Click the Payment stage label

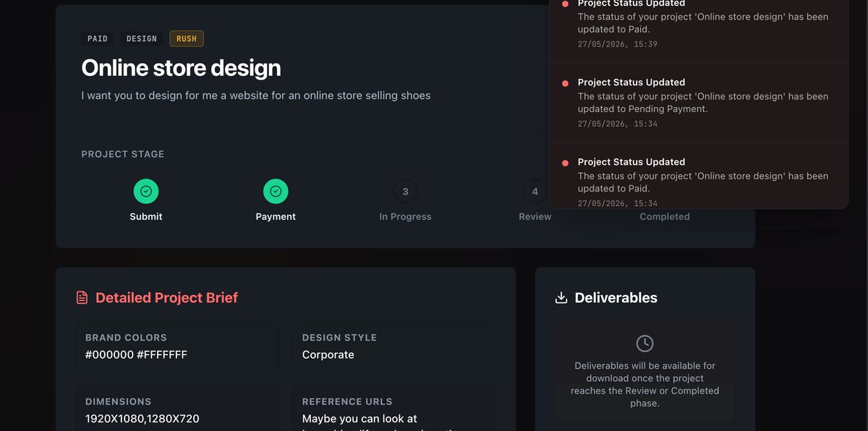pyautogui.click(x=276, y=216)
